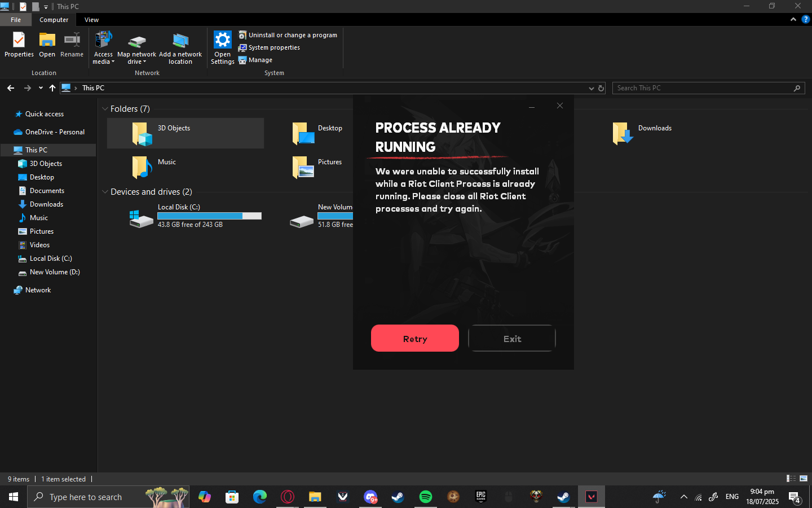This screenshot has height=508, width=812.
Task: Click the magnifier icon in Search This PC
Action: [797, 88]
